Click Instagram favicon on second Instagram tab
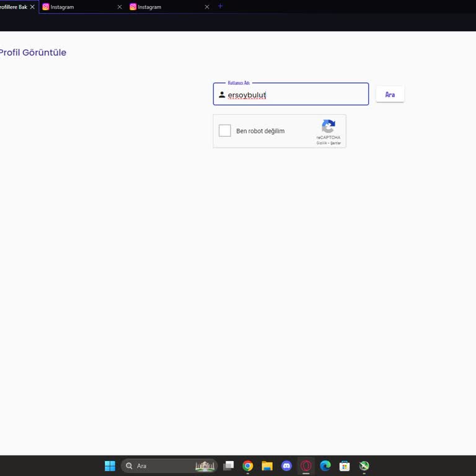The image size is (476, 476). click(x=133, y=7)
